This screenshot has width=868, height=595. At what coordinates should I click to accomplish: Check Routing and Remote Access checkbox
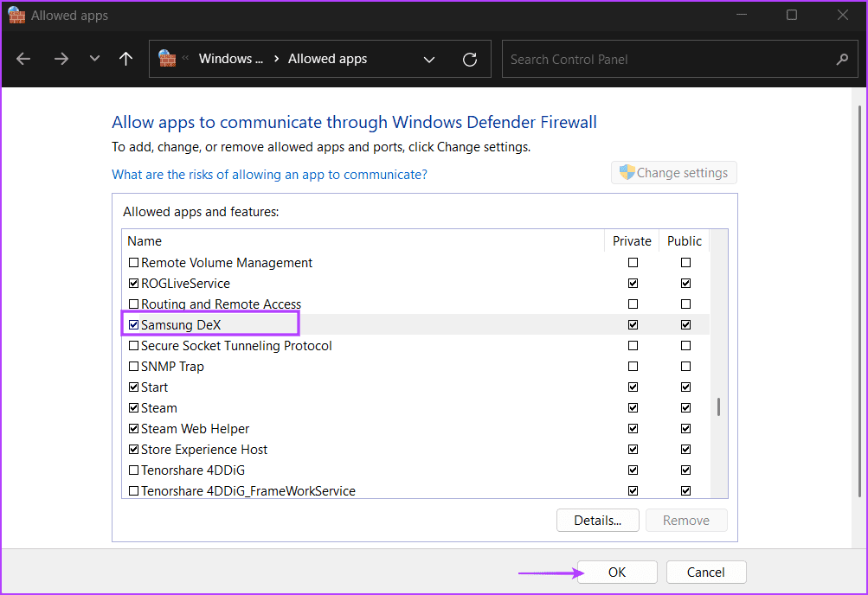133,304
